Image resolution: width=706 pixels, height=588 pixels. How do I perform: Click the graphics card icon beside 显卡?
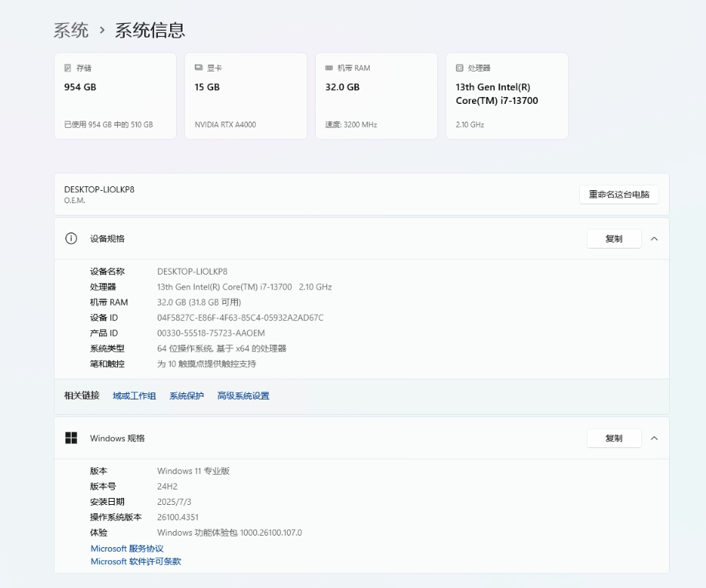199,68
